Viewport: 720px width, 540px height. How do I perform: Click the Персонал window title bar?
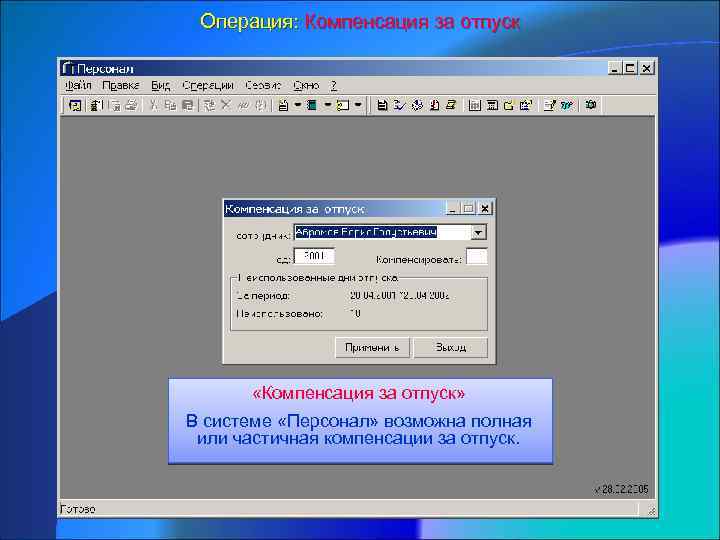click(333, 68)
